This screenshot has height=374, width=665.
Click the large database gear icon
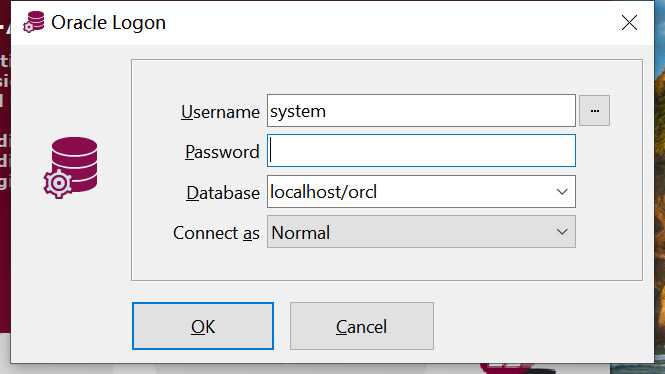(x=70, y=167)
